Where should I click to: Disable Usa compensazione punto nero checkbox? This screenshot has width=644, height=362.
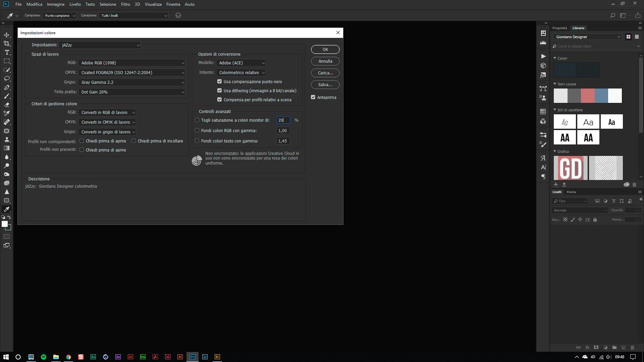point(219,81)
